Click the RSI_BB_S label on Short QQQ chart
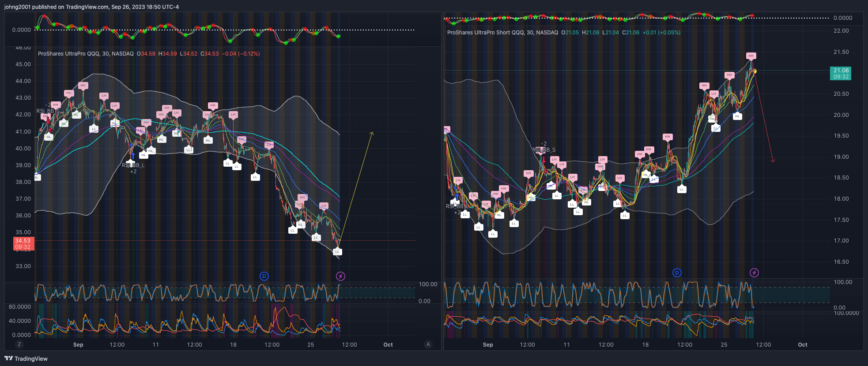 544,150
